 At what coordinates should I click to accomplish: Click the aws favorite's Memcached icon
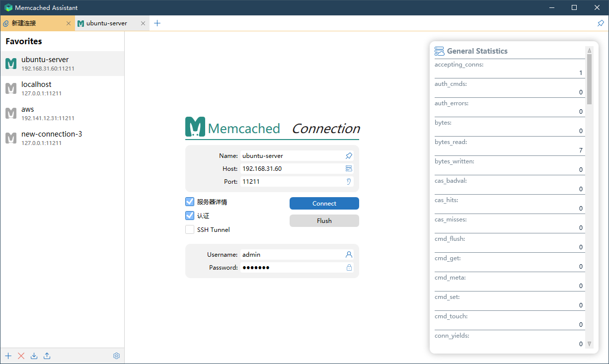[11, 113]
